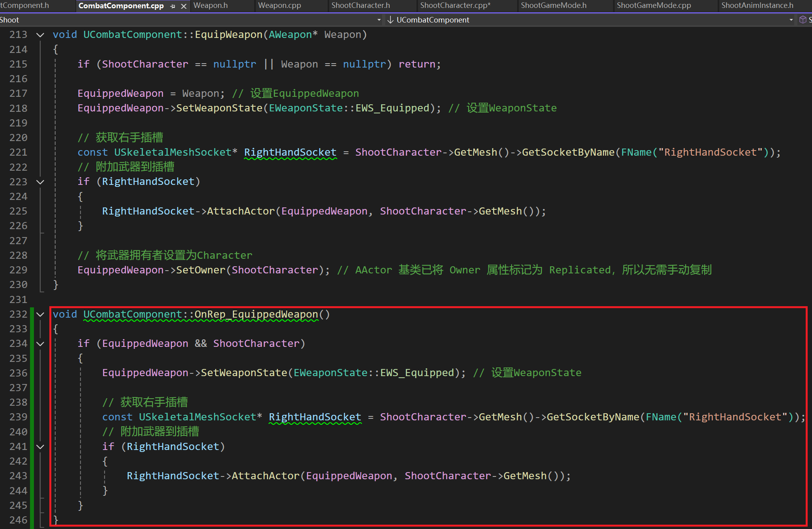Switch to the Weapon.h tab
Image resolution: width=812 pixels, height=529 pixels.
[210, 6]
